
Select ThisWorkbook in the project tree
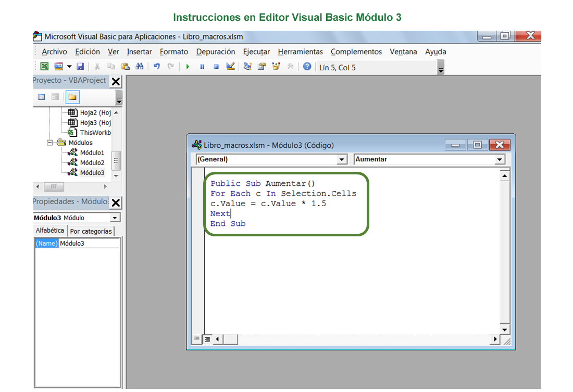click(90, 133)
